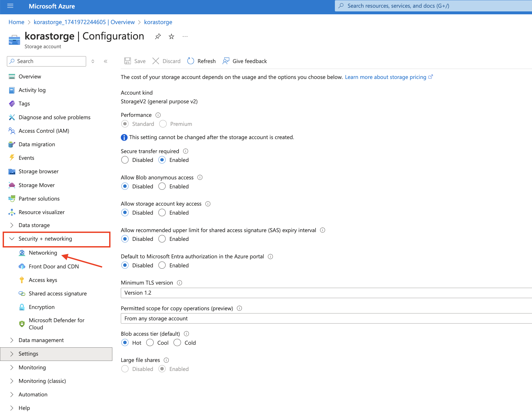Select the Cool blob access tier
This screenshot has width=532, height=416.
[x=150, y=343]
